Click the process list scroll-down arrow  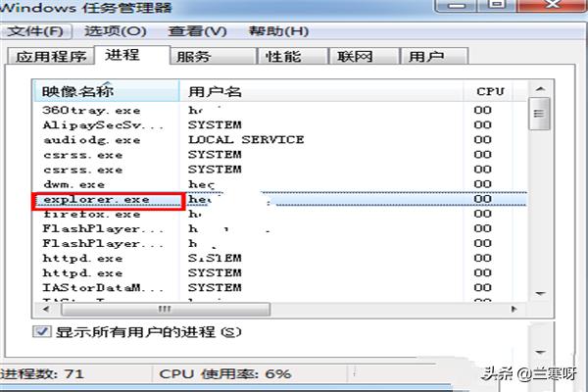pos(538,292)
